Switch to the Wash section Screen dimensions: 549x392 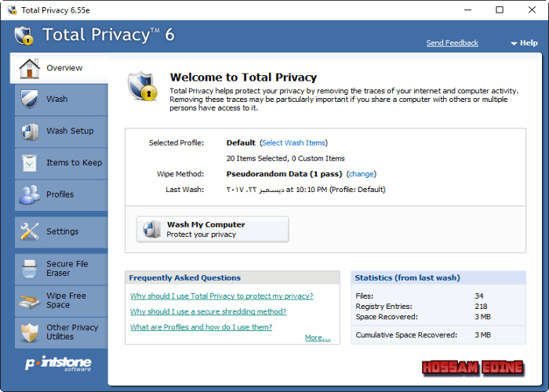coord(61,100)
